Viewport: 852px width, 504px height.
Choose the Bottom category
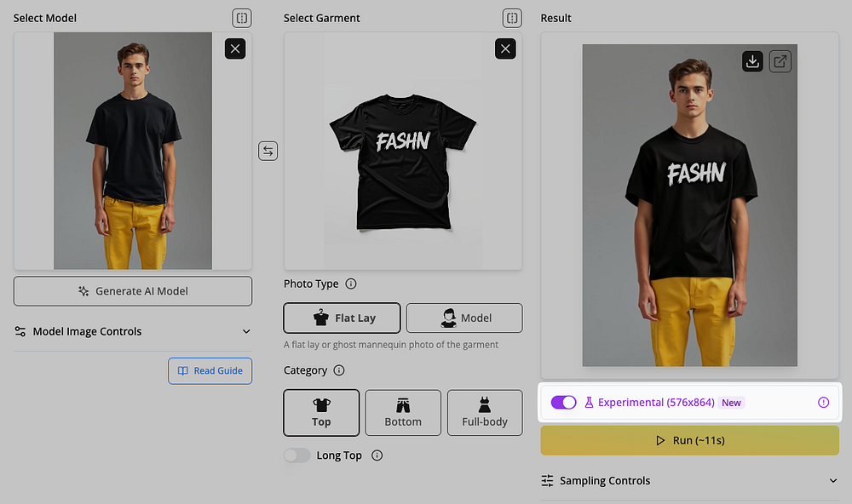[x=403, y=413]
